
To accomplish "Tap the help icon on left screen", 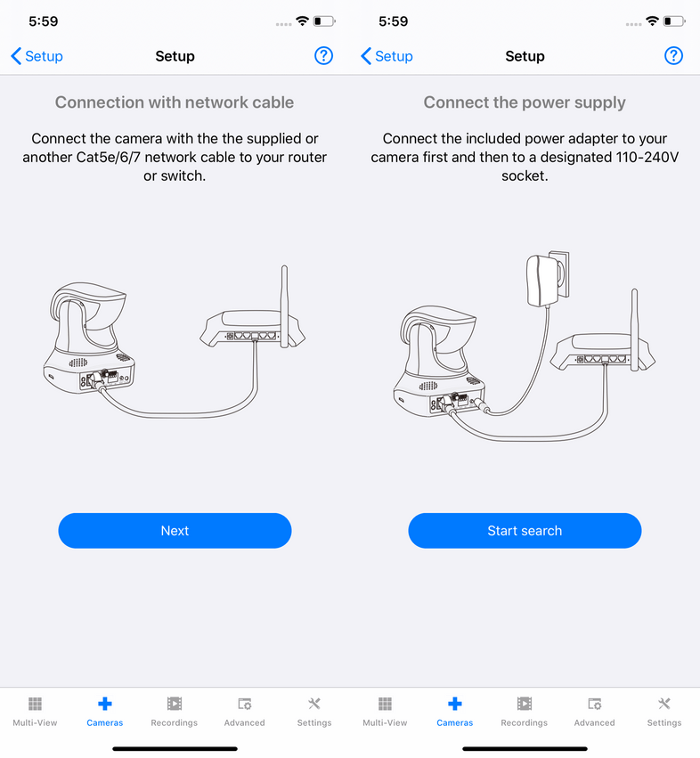I will click(x=323, y=56).
